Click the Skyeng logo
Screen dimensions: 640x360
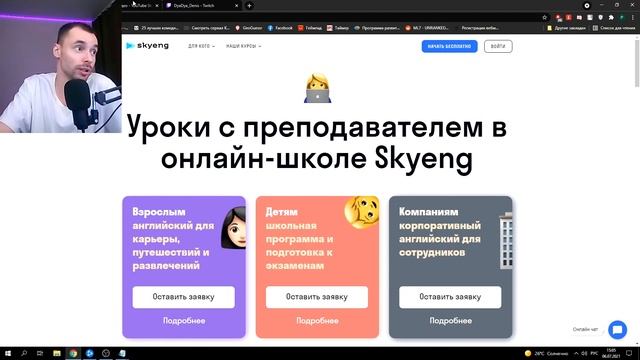[147, 46]
